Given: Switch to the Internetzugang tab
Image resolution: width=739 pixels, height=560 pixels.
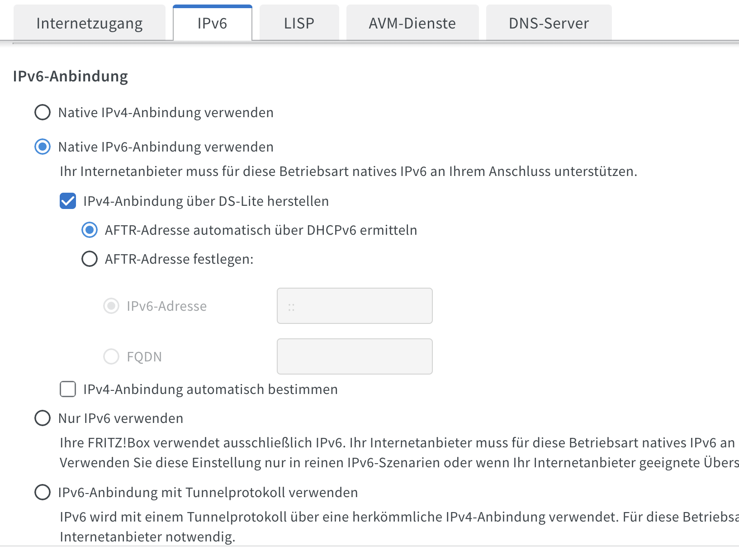Looking at the screenshot, I should (90, 23).
